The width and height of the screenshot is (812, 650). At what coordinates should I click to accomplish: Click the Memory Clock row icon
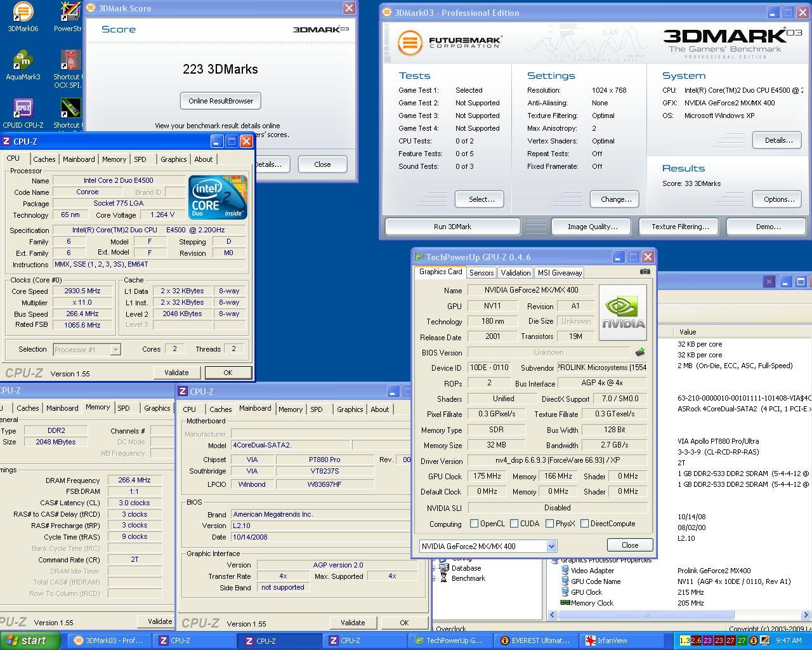[565, 603]
